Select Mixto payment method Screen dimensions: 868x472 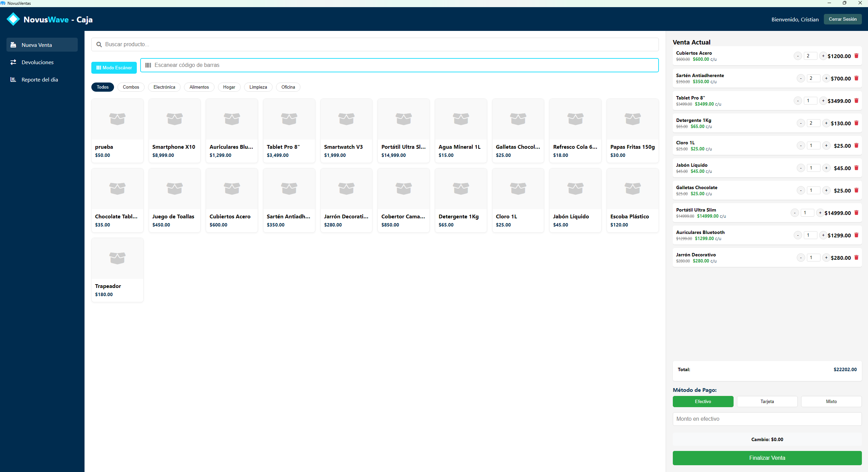point(831,401)
